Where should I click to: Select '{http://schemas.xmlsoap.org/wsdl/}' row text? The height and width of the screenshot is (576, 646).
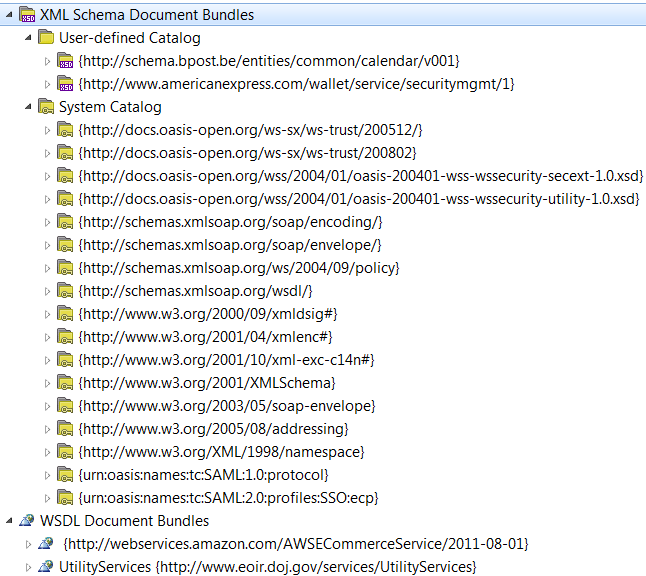point(195,291)
